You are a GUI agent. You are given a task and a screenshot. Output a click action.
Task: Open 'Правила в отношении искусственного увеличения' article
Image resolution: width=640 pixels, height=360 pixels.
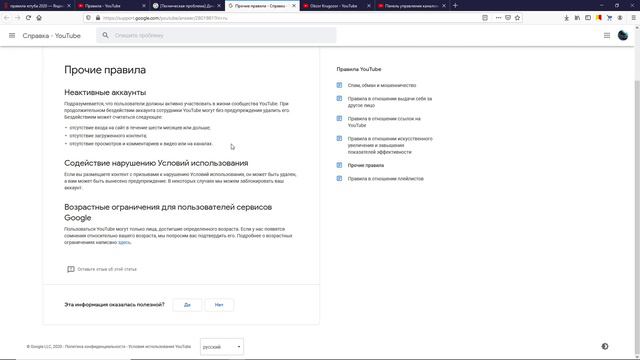coord(390,145)
